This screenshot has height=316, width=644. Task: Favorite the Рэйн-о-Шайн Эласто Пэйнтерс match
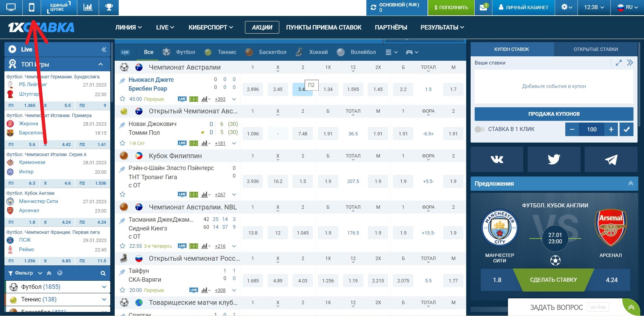pos(122,194)
